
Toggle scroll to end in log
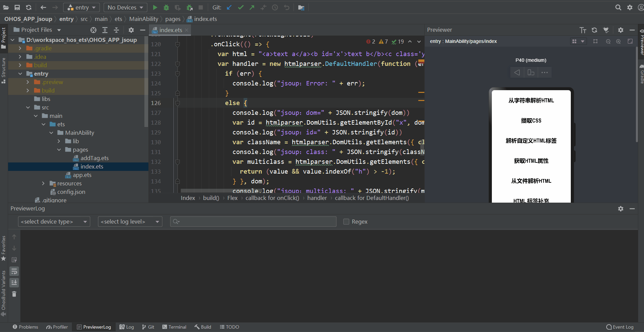pos(14,282)
